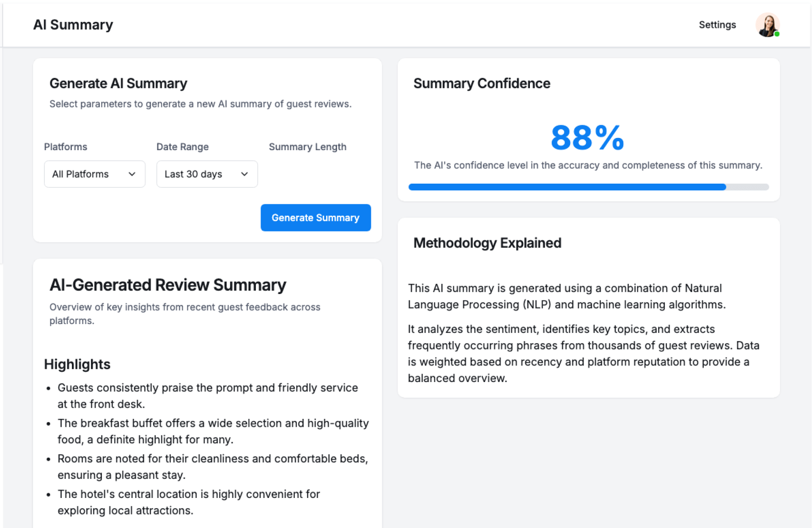This screenshot has height=528, width=812.
Task: Click the chevron arrow beside All Platforms
Action: pos(132,174)
